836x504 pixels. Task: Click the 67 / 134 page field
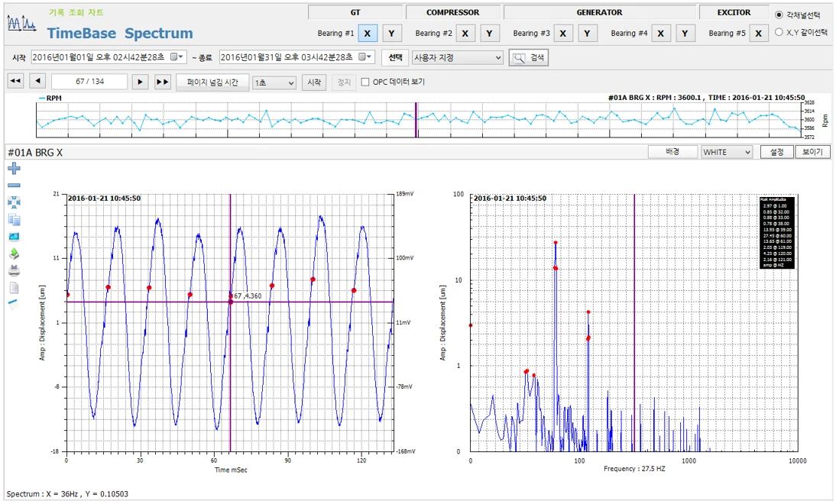pyautogui.click(x=89, y=82)
